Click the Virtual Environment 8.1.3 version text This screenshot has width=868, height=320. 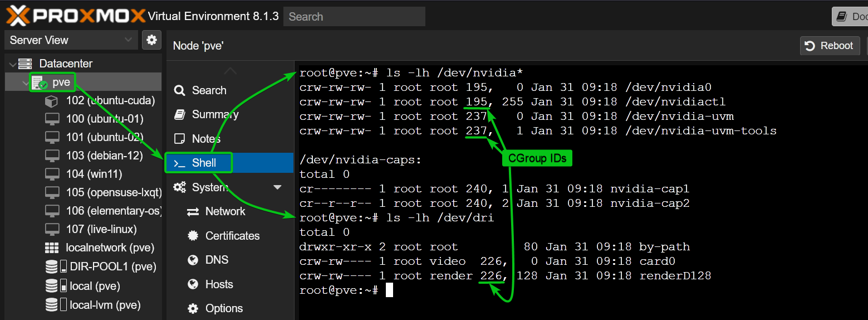[x=214, y=16]
